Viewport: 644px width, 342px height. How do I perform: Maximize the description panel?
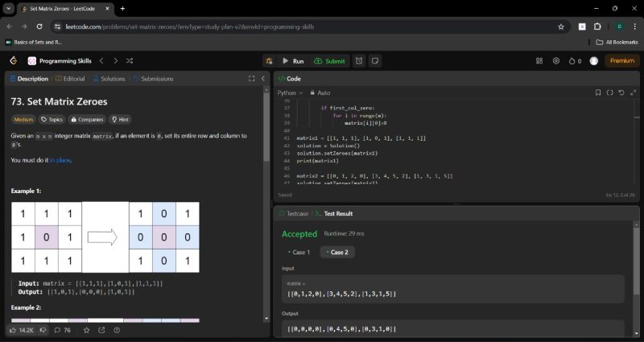pyautogui.click(x=251, y=78)
